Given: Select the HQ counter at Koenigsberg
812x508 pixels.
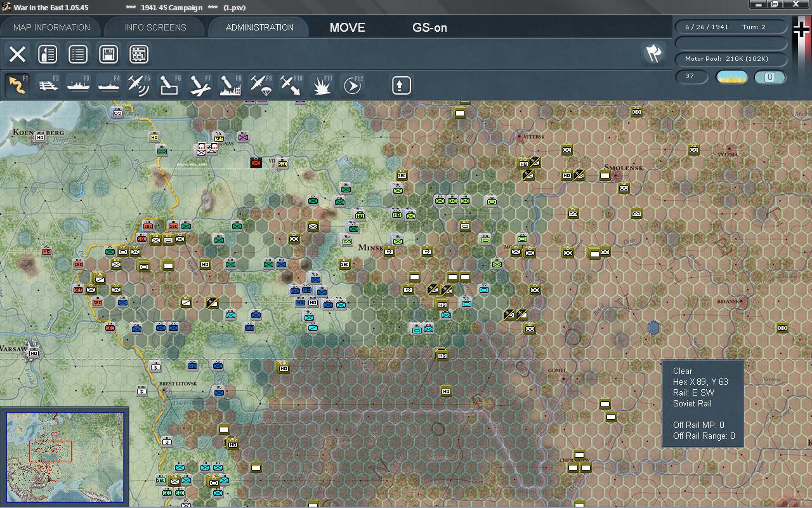Looking at the screenshot, I should click(x=40, y=137).
